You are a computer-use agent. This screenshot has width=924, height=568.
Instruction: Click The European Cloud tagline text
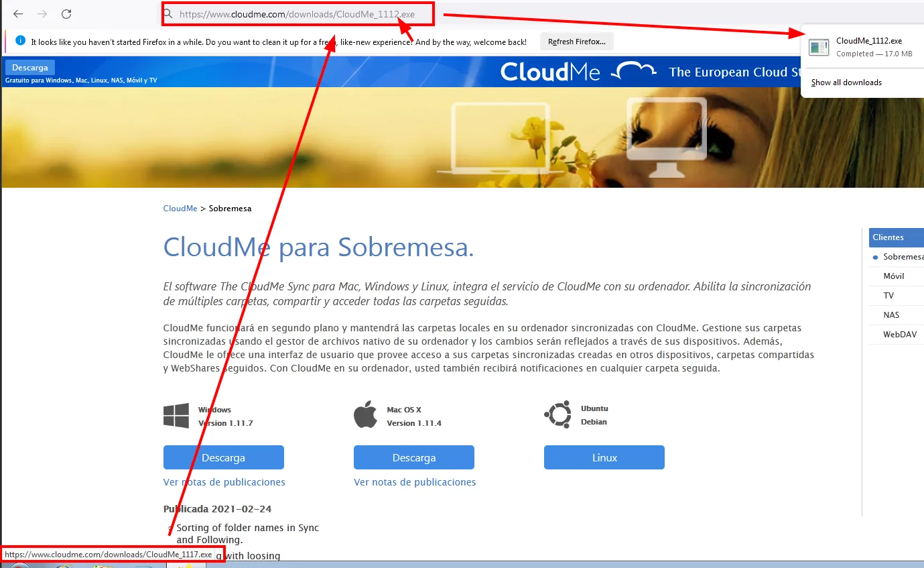(735, 72)
